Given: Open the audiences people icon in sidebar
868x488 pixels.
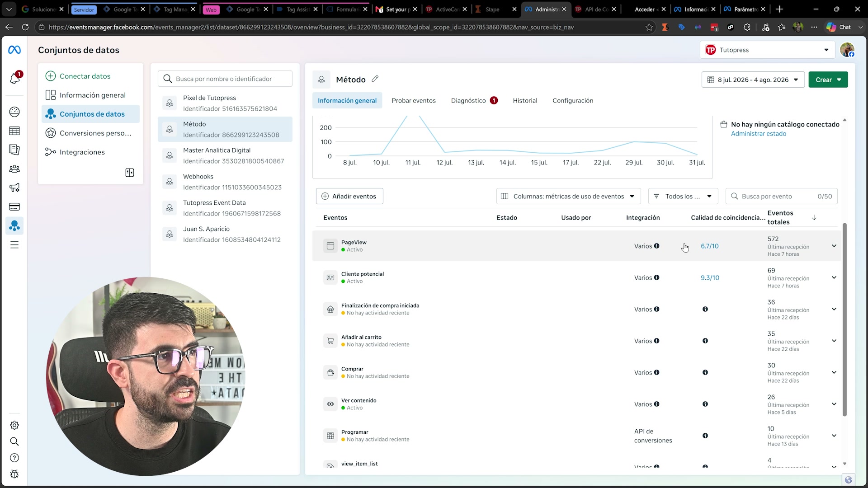Looking at the screenshot, I should [14, 169].
